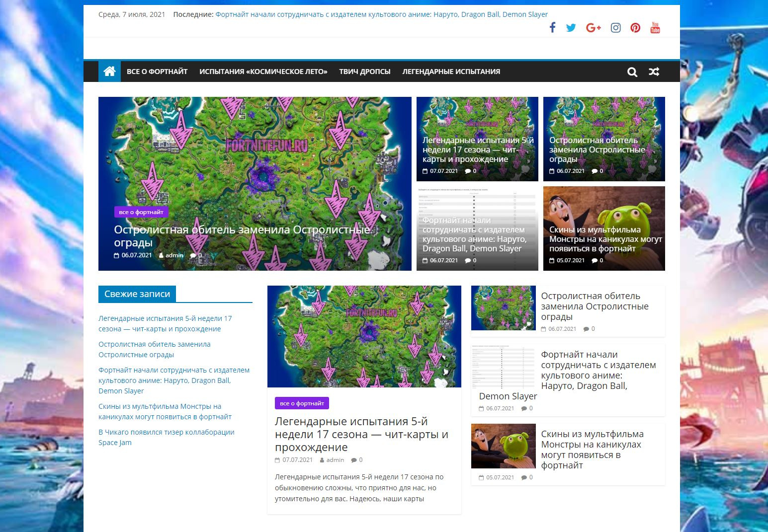Screen dimensions: 768x532
Task: Click the map image of the main article
Action: 364,336
